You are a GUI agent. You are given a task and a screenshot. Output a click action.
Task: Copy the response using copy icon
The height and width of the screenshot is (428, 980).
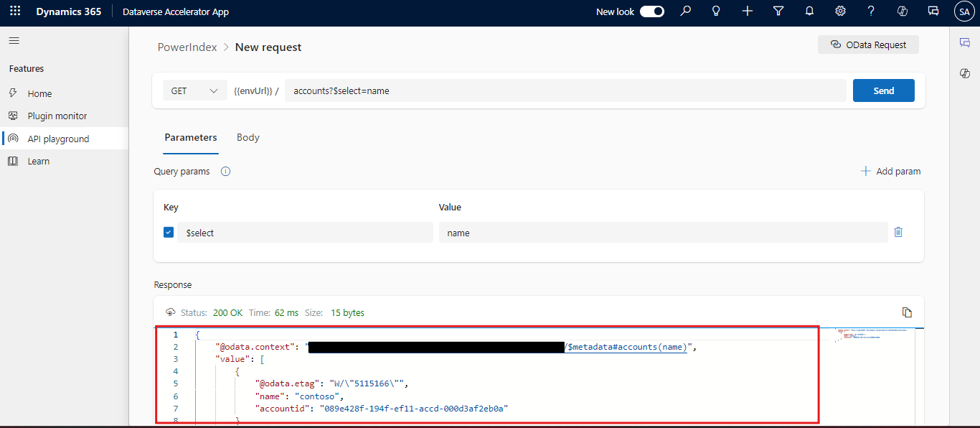coord(907,312)
